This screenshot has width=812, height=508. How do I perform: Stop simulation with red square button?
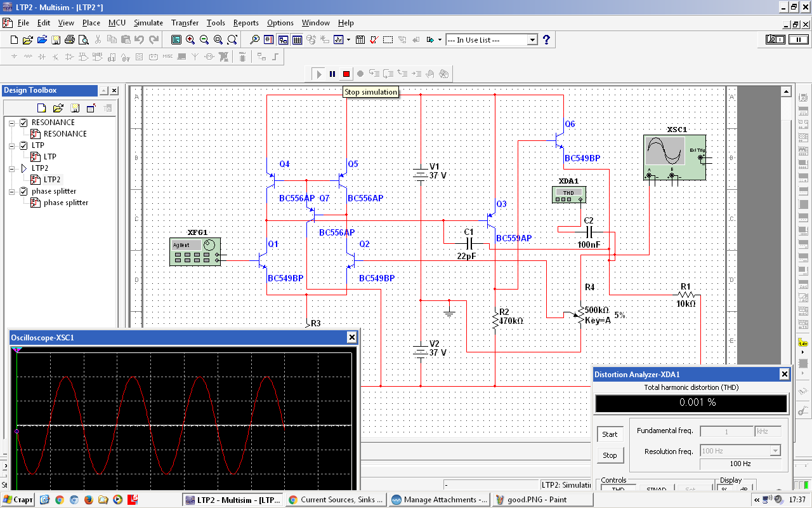pos(346,74)
